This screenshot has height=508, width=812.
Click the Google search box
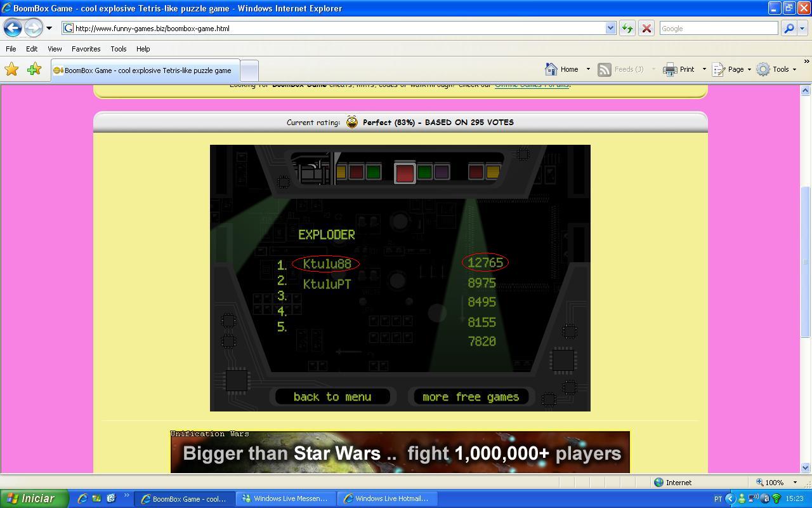[718, 28]
